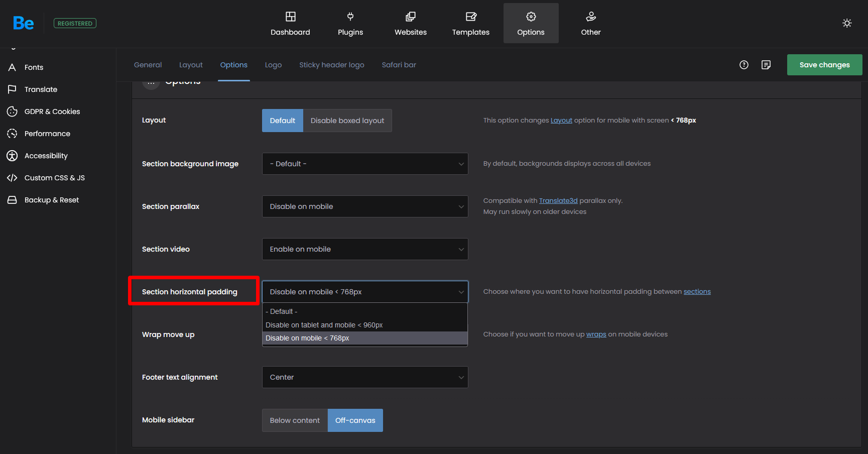Open Templates from the top navigation

tap(471, 23)
